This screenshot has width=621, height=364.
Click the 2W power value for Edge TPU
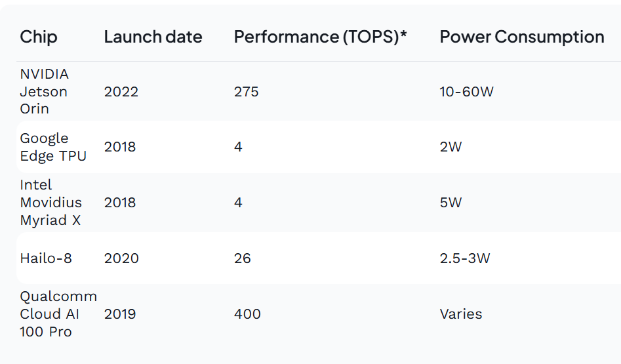pos(451,147)
